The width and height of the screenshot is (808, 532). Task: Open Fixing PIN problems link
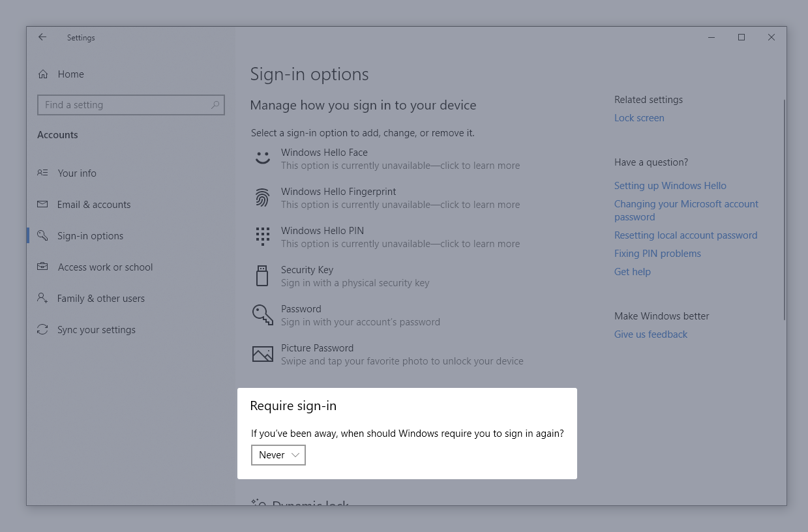657,254
